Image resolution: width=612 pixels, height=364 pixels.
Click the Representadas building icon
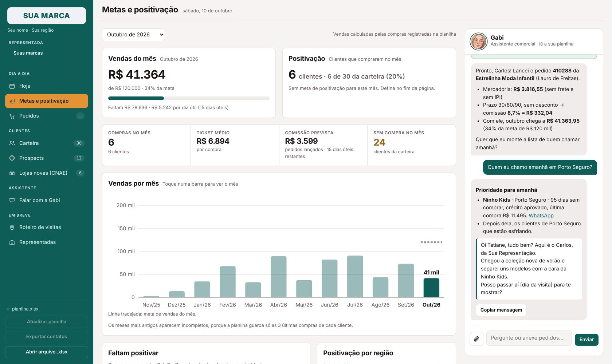pyautogui.click(x=12, y=242)
